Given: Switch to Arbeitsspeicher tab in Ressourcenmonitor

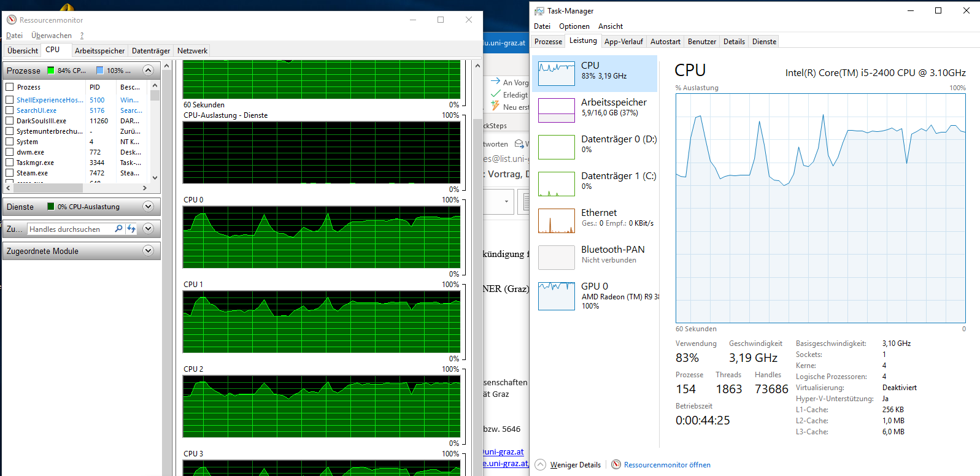Looking at the screenshot, I should tap(99, 51).
